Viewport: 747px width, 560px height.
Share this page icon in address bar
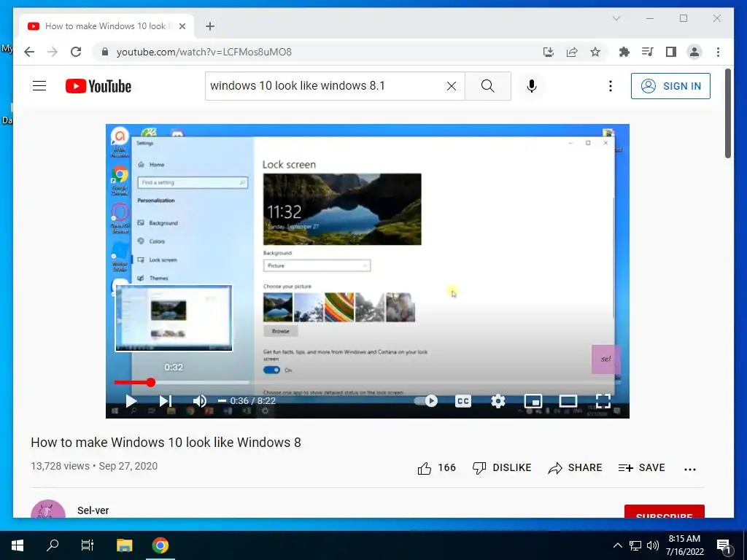pyautogui.click(x=572, y=52)
